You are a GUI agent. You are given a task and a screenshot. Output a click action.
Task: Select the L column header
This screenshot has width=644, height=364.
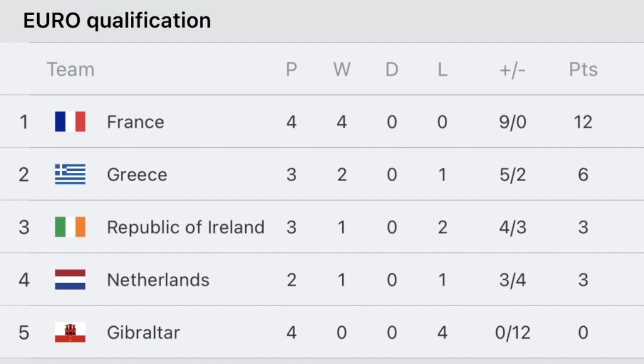[442, 69]
